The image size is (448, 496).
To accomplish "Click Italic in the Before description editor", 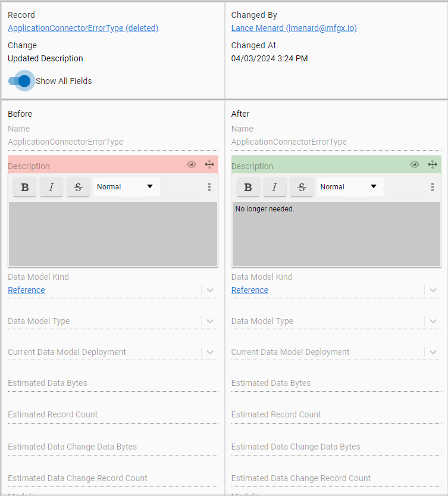I will (x=51, y=187).
